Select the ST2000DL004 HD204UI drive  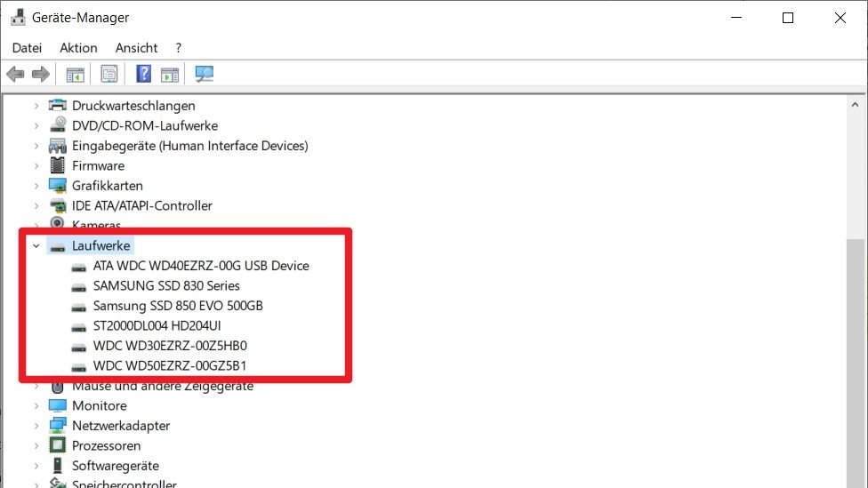click(x=157, y=325)
